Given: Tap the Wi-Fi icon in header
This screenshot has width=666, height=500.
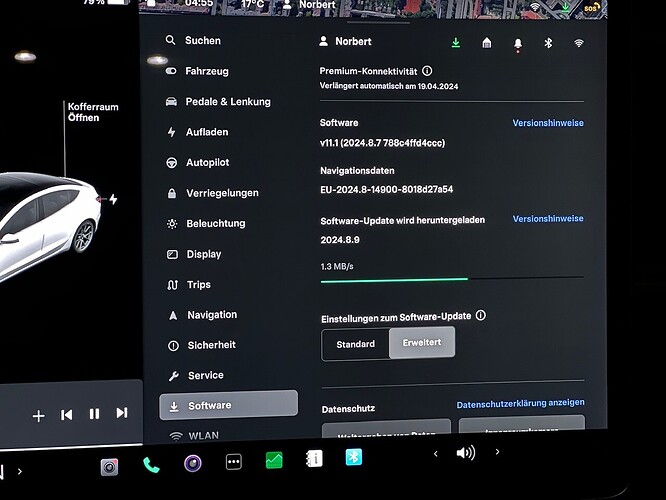Looking at the screenshot, I should (579, 43).
